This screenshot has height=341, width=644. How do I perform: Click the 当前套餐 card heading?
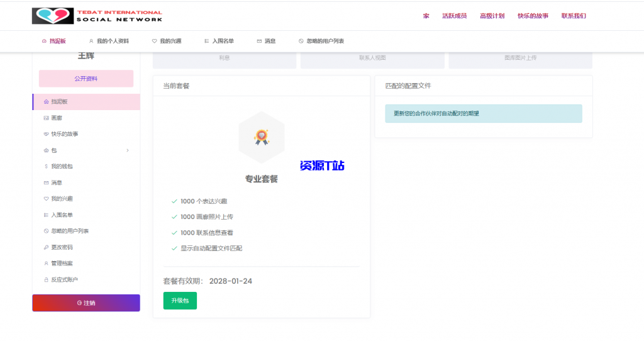click(x=176, y=86)
